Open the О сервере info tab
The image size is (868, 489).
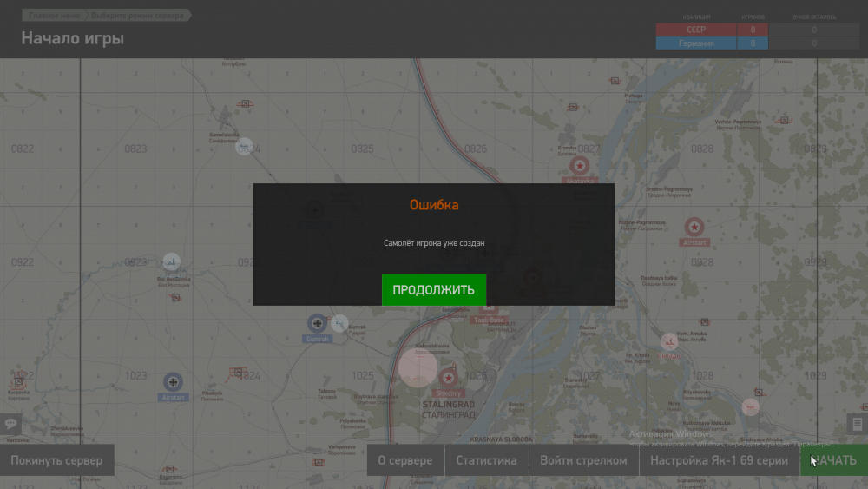405,460
